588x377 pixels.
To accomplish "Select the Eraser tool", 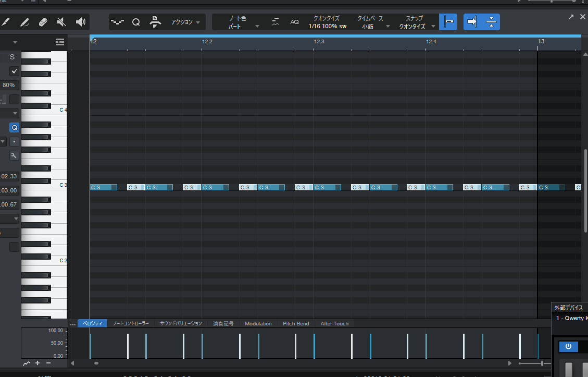I will tap(43, 22).
